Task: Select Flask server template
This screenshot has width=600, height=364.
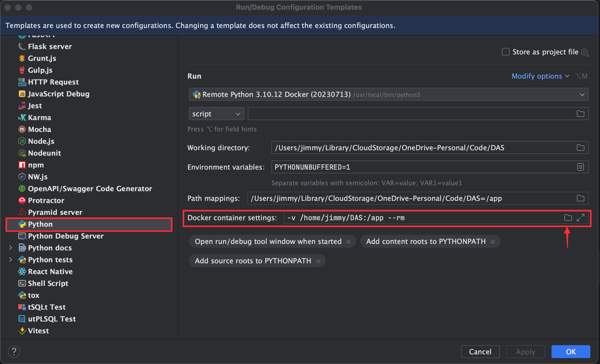Action: (50, 47)
